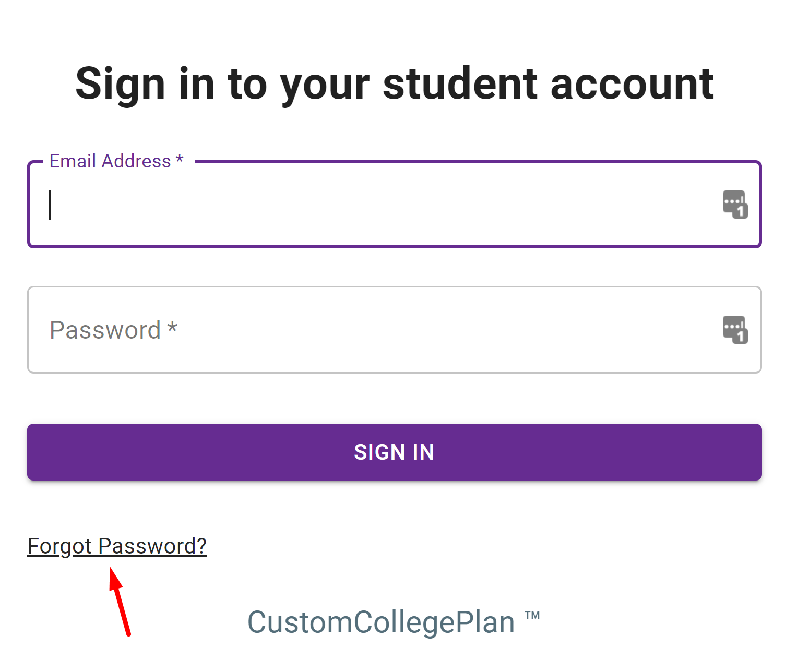Click the SIGN IN button
Image resolution: width=786 pixels, height=672 pixels.
click(395, 452)
